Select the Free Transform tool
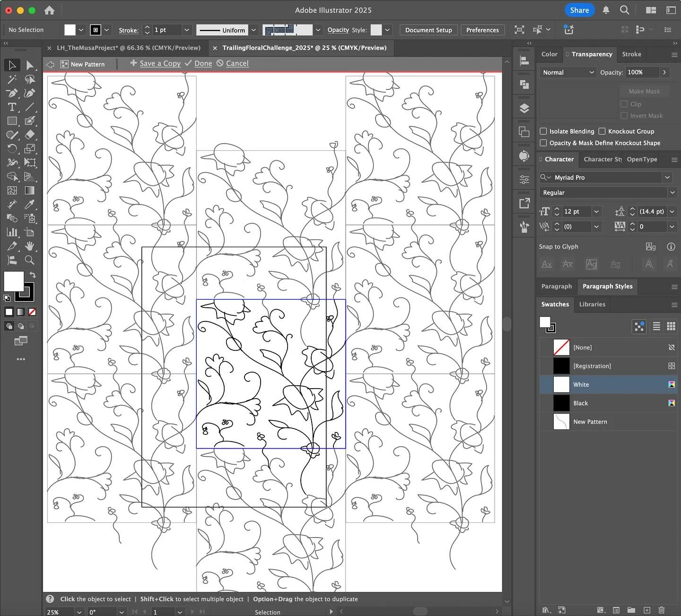The image size is (681, 616). [x=30, y=163]
